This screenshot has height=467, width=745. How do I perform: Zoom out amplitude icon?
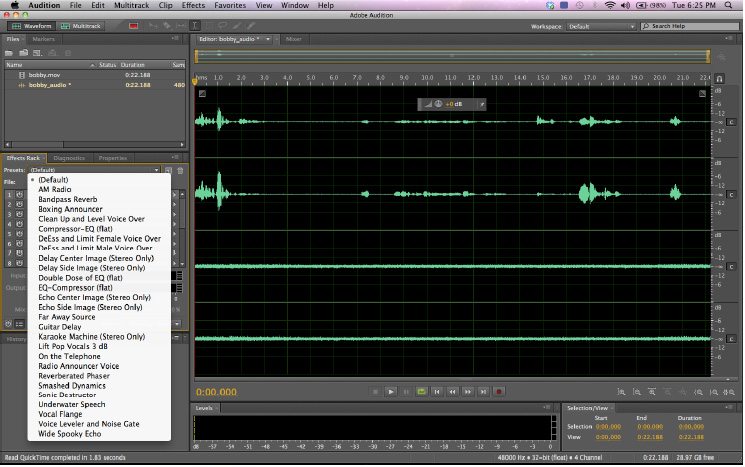click(x=637, y=392)
